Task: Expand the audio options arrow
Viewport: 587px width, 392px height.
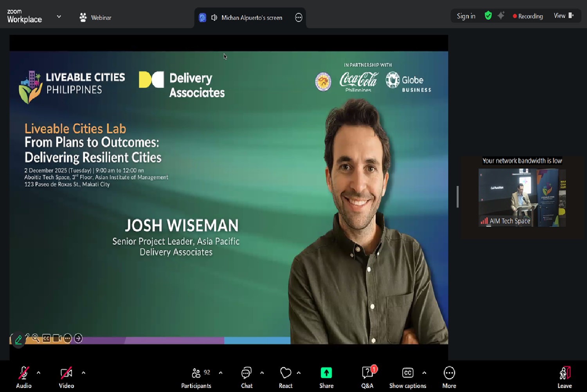Action: pos(38,373)
